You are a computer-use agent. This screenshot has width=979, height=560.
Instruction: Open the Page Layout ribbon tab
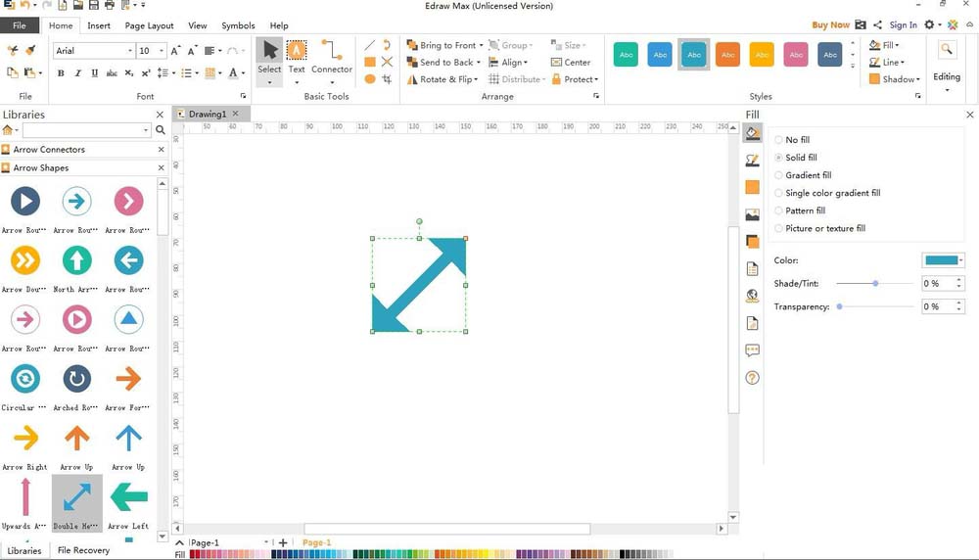coord(149,25)
